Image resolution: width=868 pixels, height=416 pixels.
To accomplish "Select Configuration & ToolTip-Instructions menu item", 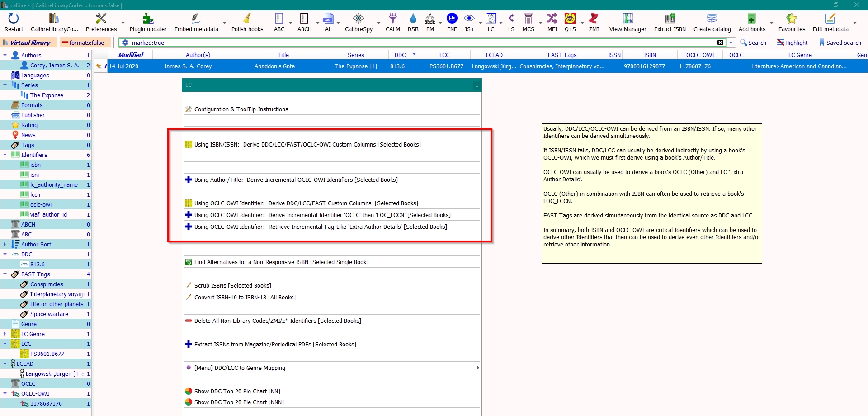I will [x=332, y=109].
